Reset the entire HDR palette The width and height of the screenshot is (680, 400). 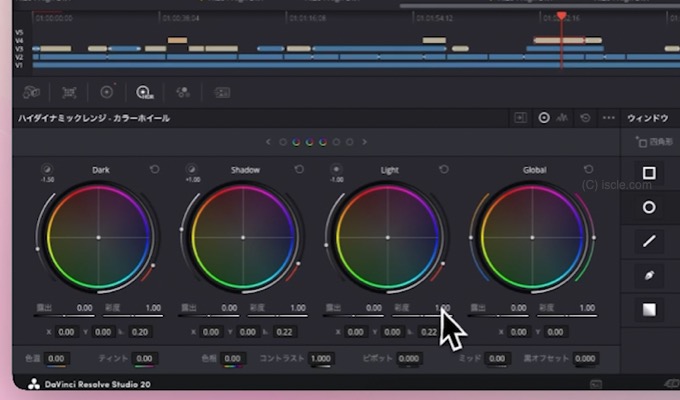585,118
